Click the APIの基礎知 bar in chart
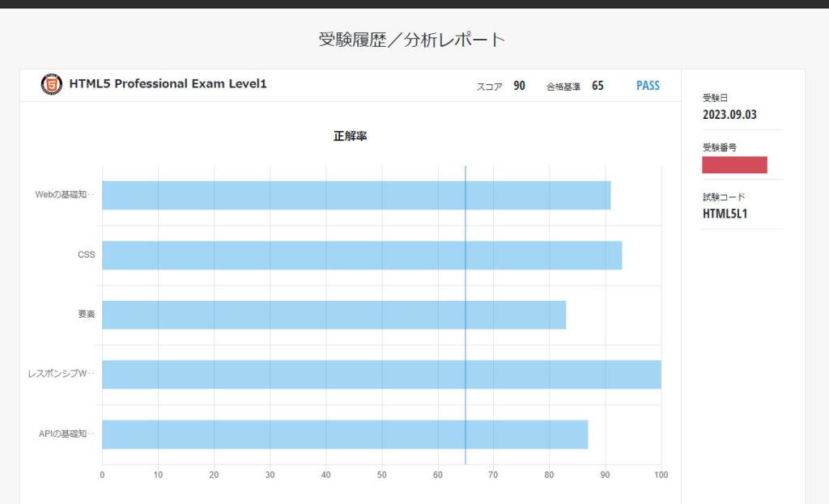Viewport: 829px width, 504px height. click(345, 434)
